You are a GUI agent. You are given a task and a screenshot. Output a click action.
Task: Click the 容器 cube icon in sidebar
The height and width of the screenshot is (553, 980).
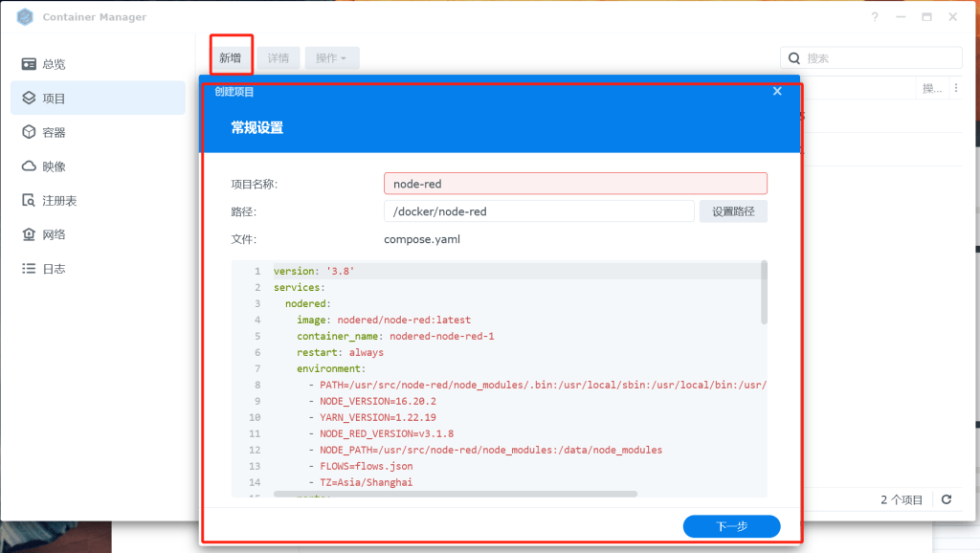click(x=29, y=132)
